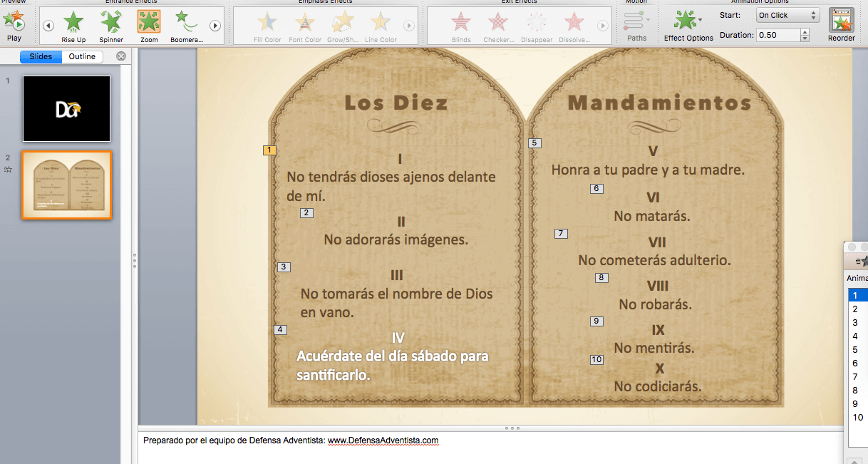Viewport: 868px width, 464px height.
Task: Click 'No matarás.' text
Action: click(652, 216)
